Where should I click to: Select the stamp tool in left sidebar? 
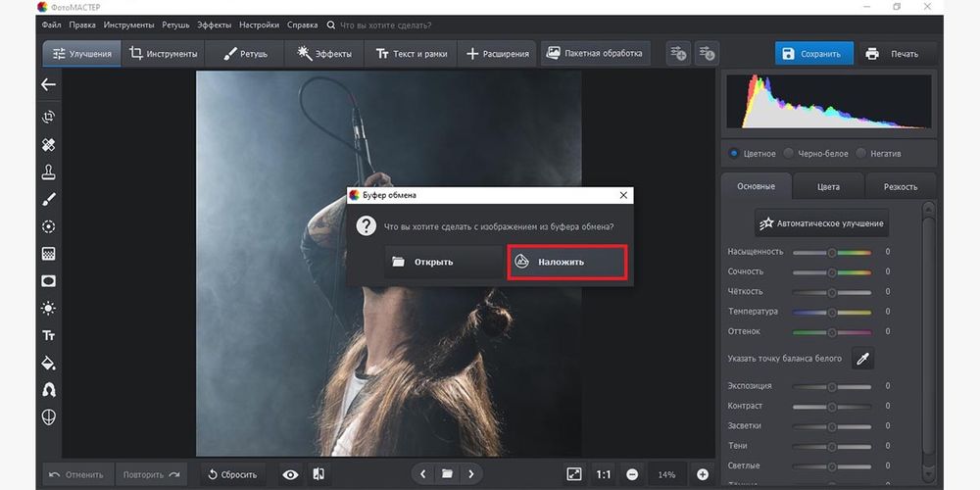(48, 172)
